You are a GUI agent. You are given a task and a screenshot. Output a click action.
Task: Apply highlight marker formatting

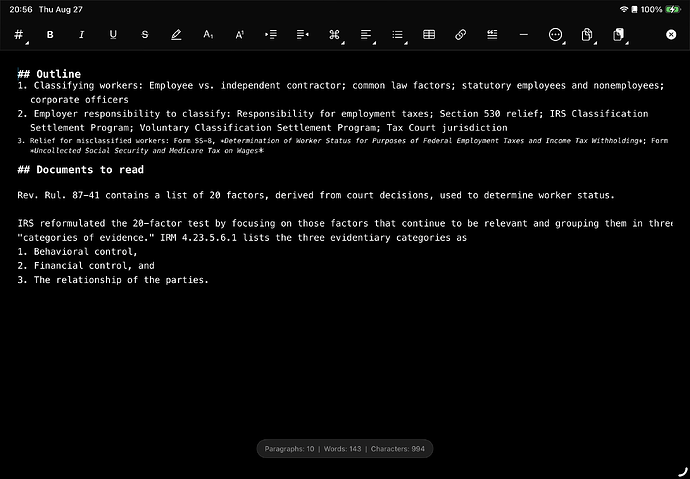[176, 35]
